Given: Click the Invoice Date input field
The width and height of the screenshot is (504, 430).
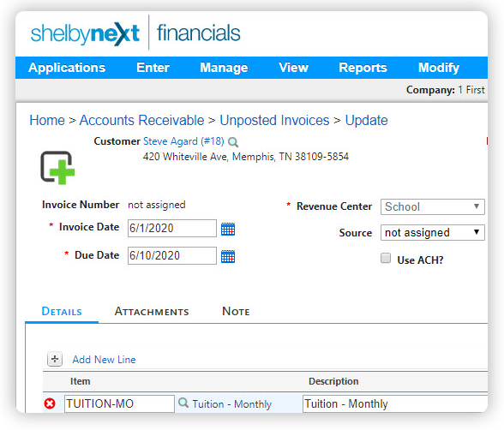Looking at the screenshot, I should (172, 229).
